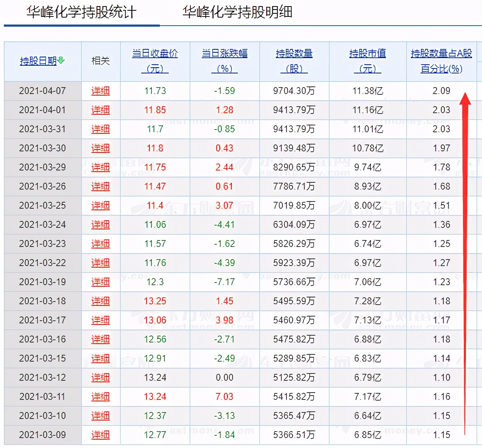Sort by 当日收盘价(元) header
The height and width of the screenshot is (448, 482).
[x=155, y=61]
